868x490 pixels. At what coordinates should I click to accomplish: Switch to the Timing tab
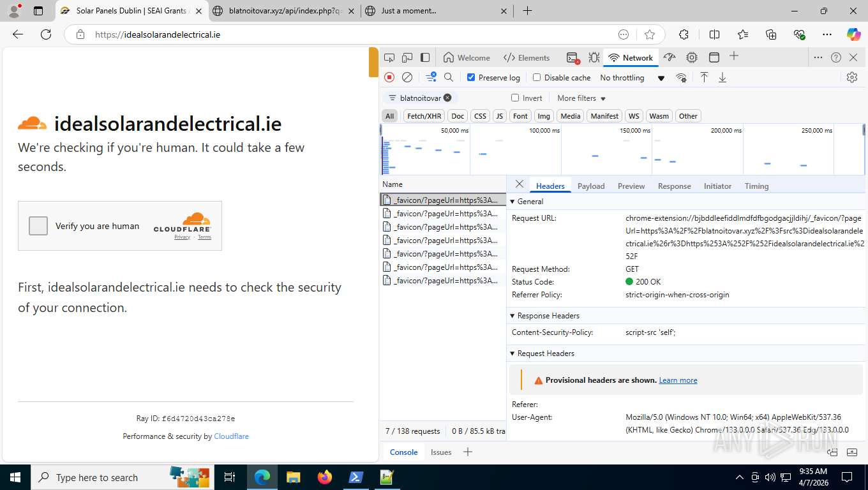coord(756,186)
